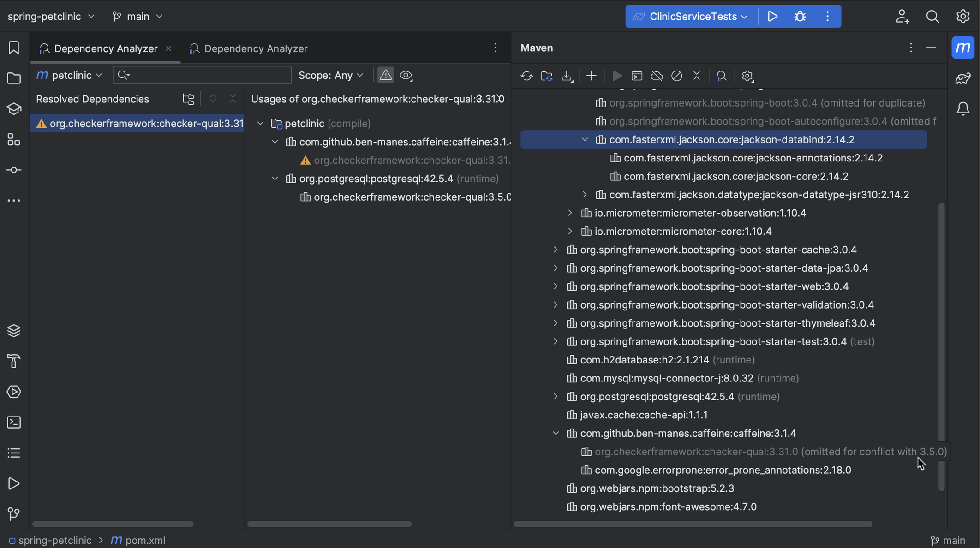Click the download dependencies icon
This screenshot has height=548, width=980.
click(568, 75)
